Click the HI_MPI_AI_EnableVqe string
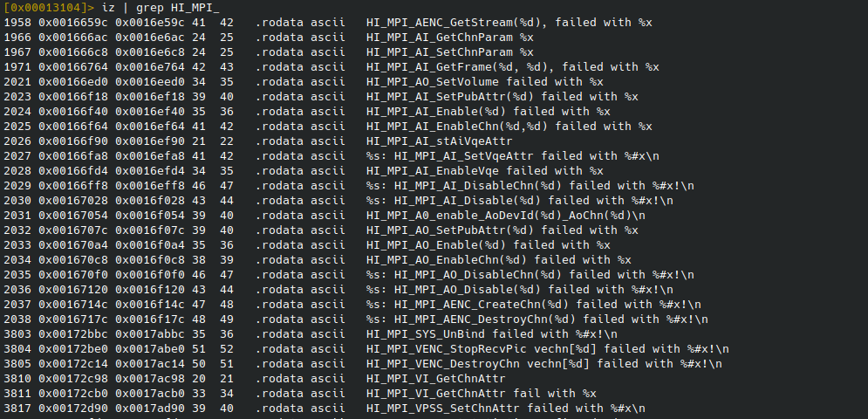Image resolution: width=868 pixels, height=419 pixels. point(484,170)
